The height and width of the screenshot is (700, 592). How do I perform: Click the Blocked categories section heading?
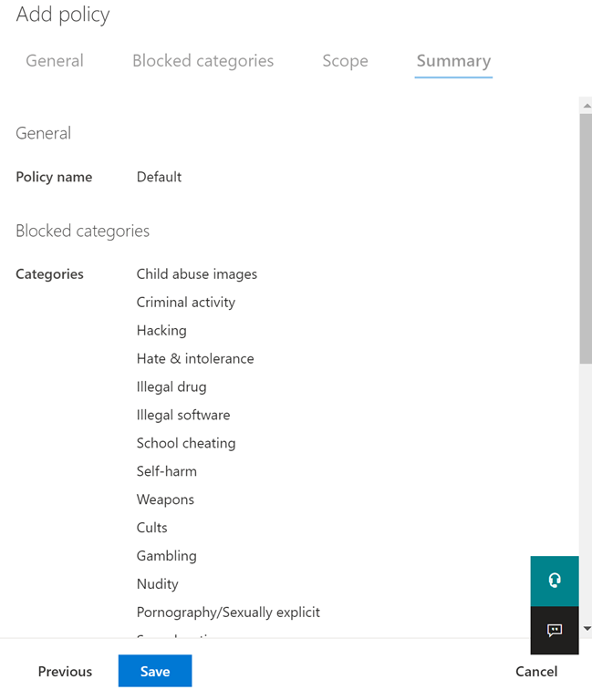(x=82, y=232)
